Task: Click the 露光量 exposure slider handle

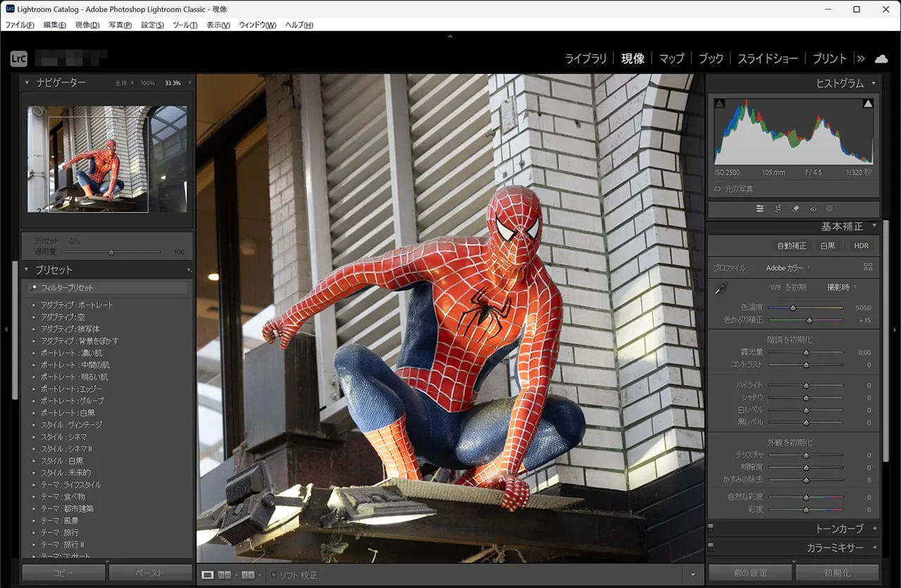Action: [x=806, y=352]
